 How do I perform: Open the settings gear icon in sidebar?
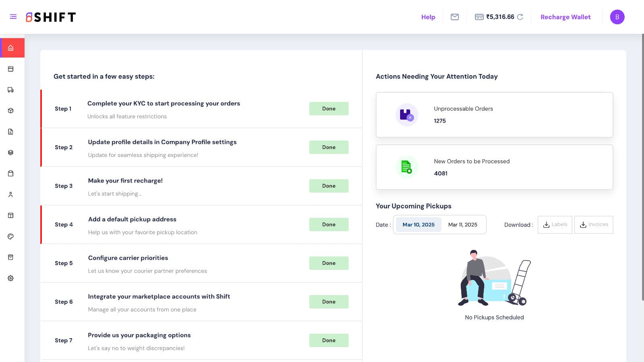click(x=11, y=278)
